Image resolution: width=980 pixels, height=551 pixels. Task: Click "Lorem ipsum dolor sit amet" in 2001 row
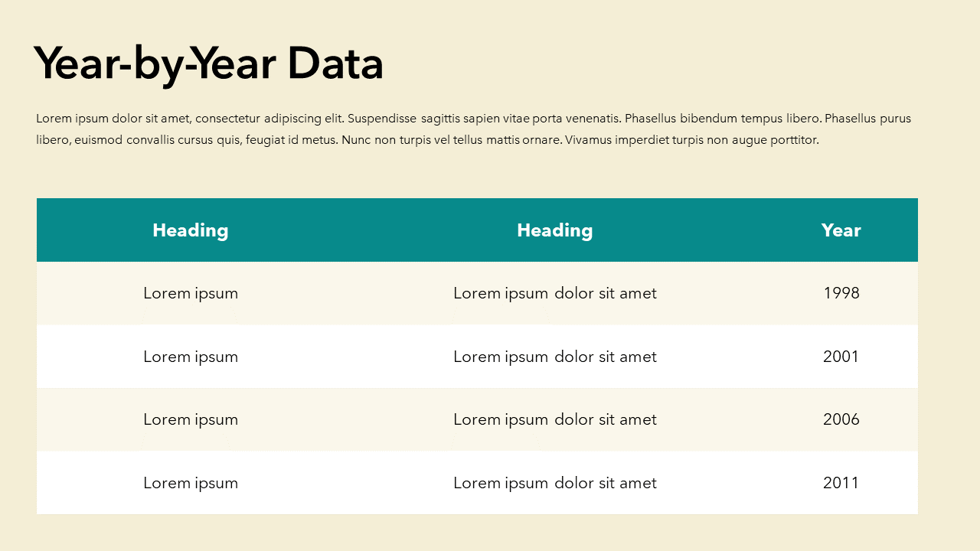554,357
